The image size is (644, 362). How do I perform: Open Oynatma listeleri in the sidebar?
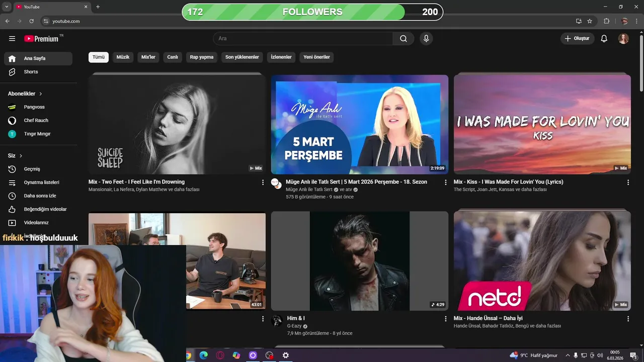(38, 183)
